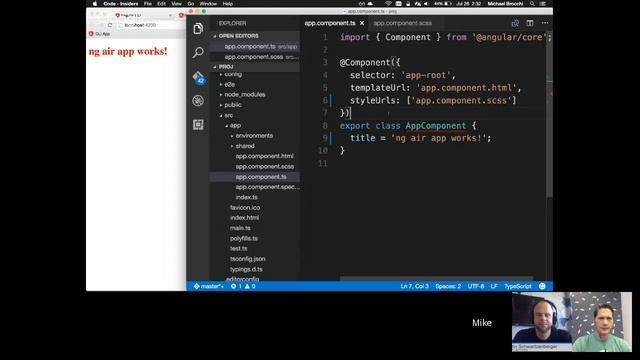The image size is (640, 360).
Task: Open the Edit menu
Action: click(x=162, y=4)
